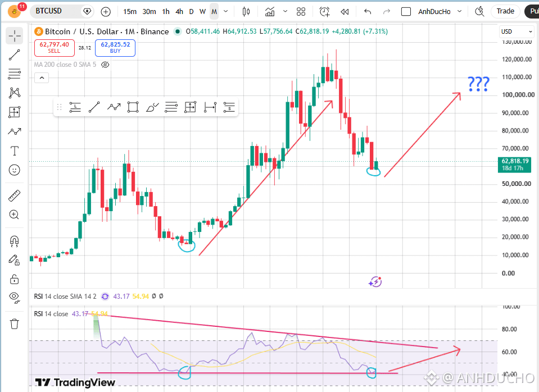Select the trend line tool in sidebar
Image resolution: width=539 pixels, height=392 pixels.
pos(15,55)
